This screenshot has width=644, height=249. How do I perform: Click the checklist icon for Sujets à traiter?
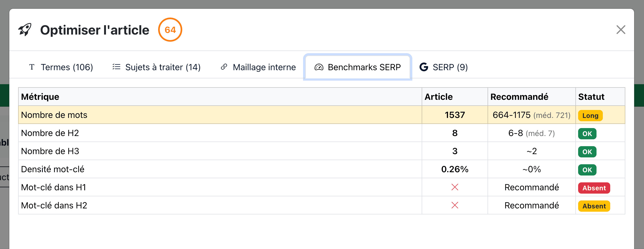coord(116,67)
